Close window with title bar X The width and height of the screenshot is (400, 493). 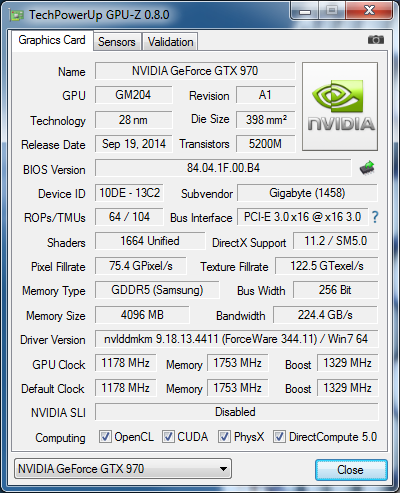[x=369, y=11]
